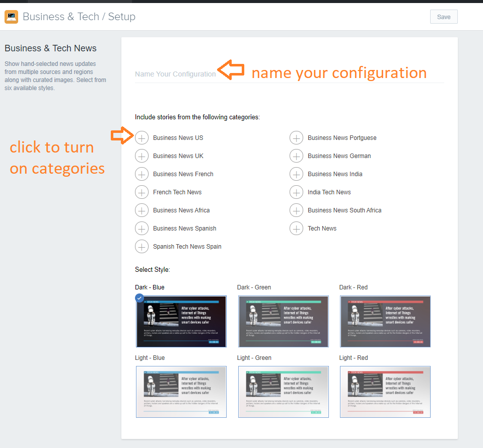This screenshot has height=448, width=483.
Task: Click the Business News South Africa label
Action: tap(344, 210)
